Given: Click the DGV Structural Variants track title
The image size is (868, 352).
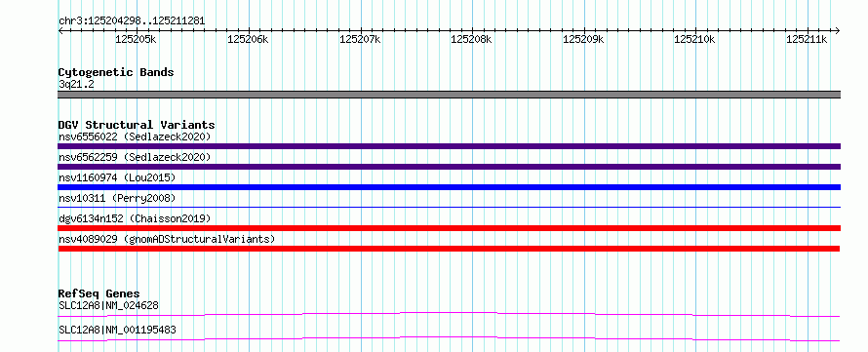Looking at the screenshot, I should coord(137,125).
